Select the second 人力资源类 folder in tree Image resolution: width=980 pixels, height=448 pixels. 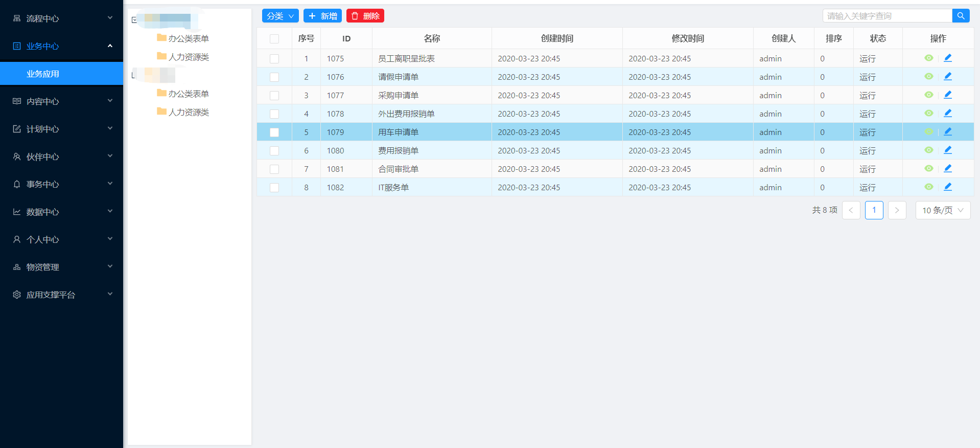click(183, 112)
